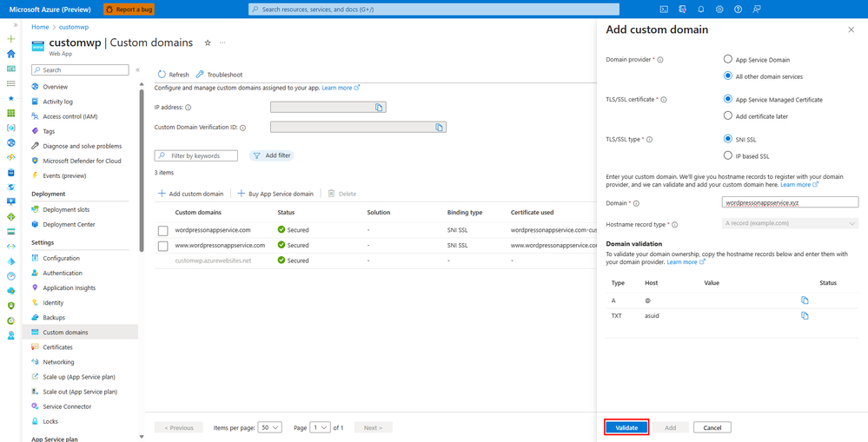Check the wordpressonappservice.com row checkbox
The height and width of the screenshot is (442, 868).
tap(162, 230)
